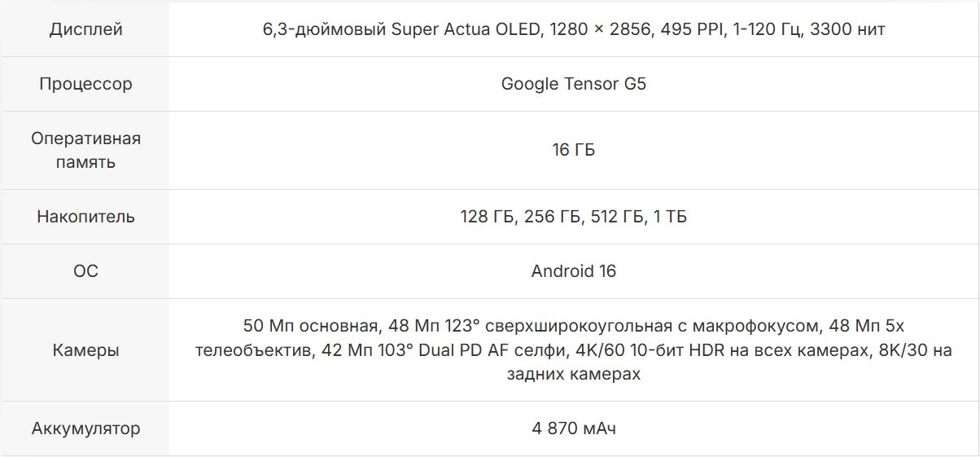This screenshot has width=980, height=457.
Task: Click the "ОС" row label
Action: (x=85, y=271)
